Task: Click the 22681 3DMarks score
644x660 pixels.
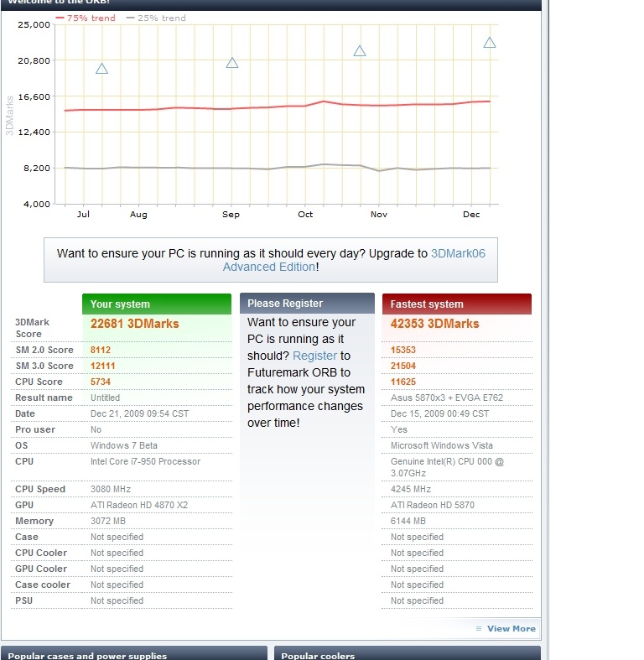Action: point(135,324)
